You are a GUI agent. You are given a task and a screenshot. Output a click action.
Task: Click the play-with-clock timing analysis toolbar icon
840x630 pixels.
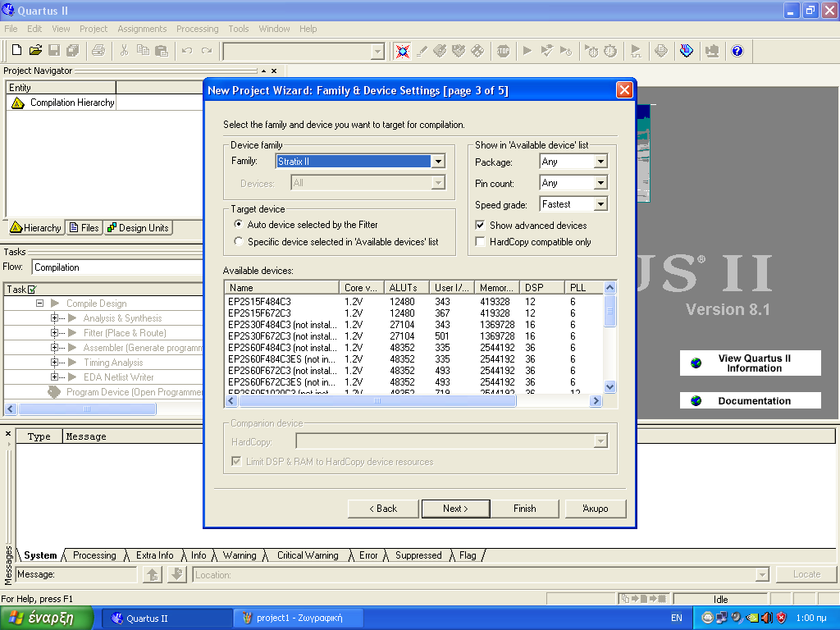coord(566,51)
